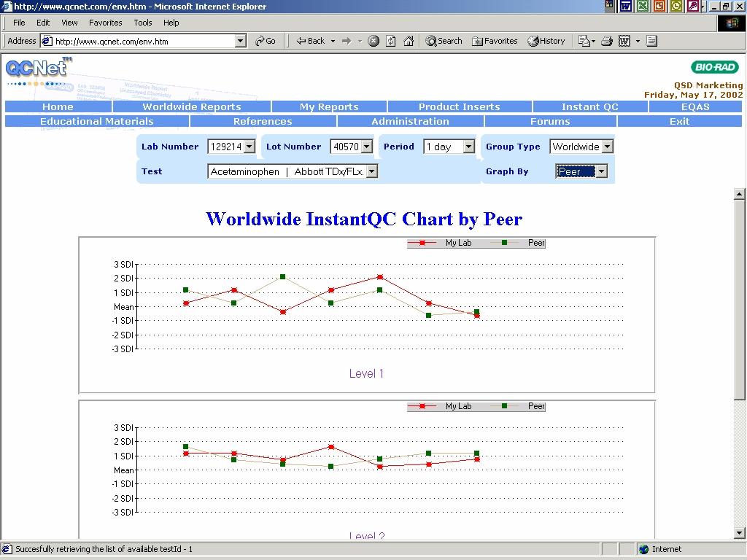Image resolution: width=747 pixels, height=560 pixels.
Task: Open the View menu
Action: click(69, 23)
